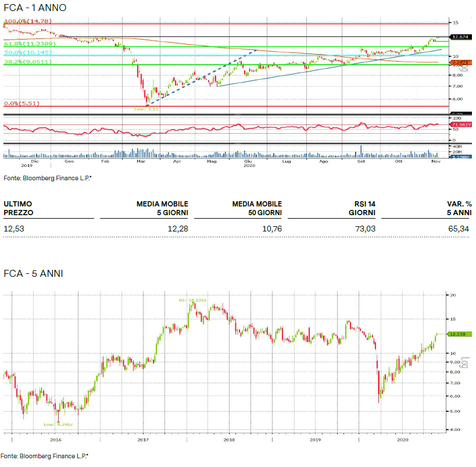Image resolution: width=476 pixels, height=467 pixels.
Task: Click the 12.674 last price tag
Action: click(x=460, y=37)
